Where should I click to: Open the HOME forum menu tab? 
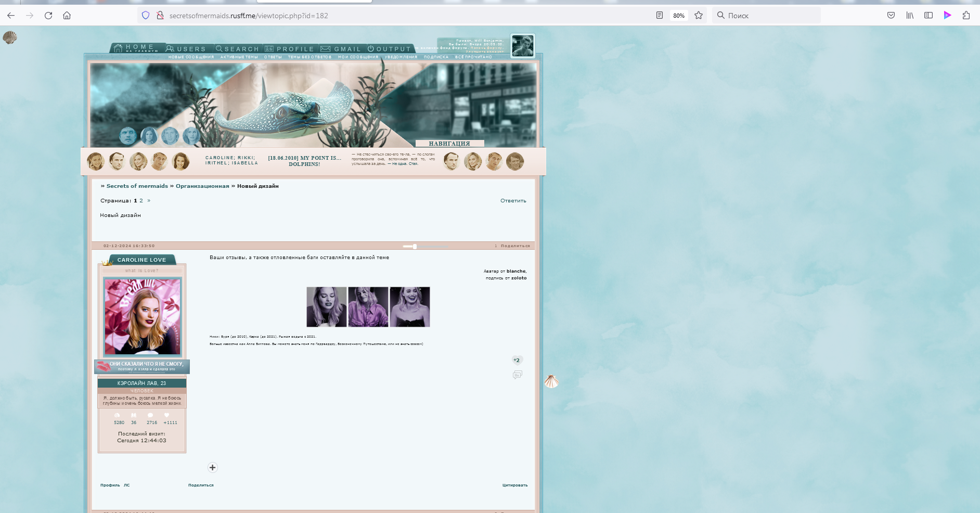(136, 48)
